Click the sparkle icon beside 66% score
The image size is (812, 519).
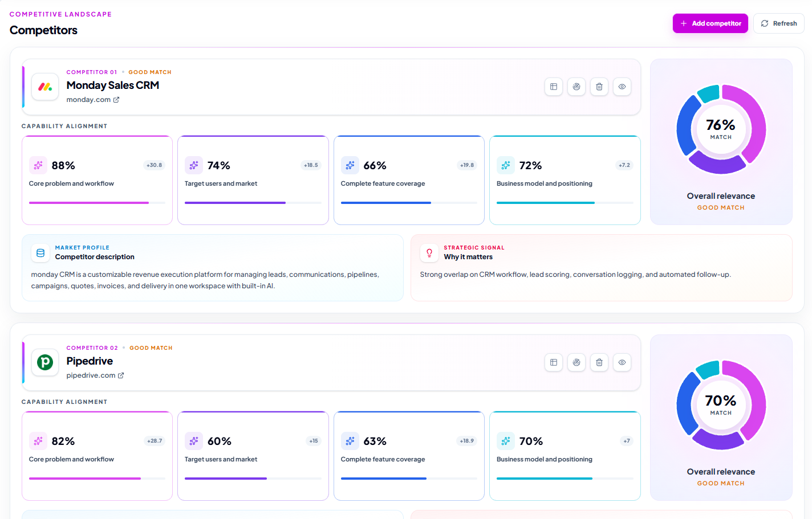pos(350,165)
